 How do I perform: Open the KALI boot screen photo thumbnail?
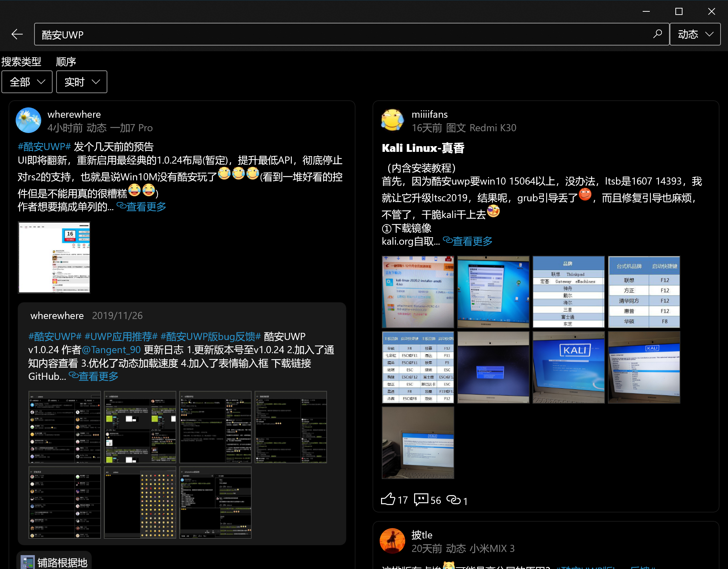coord(568,367)
